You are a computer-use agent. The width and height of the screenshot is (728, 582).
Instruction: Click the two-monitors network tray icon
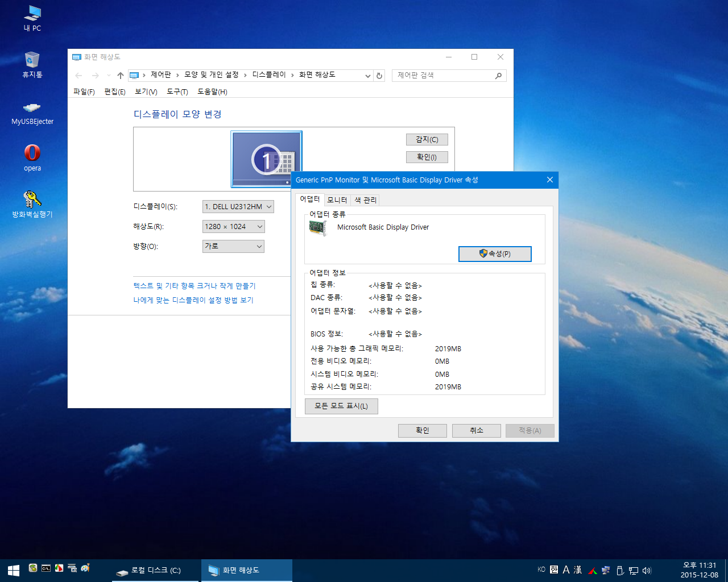pos(606,571)
